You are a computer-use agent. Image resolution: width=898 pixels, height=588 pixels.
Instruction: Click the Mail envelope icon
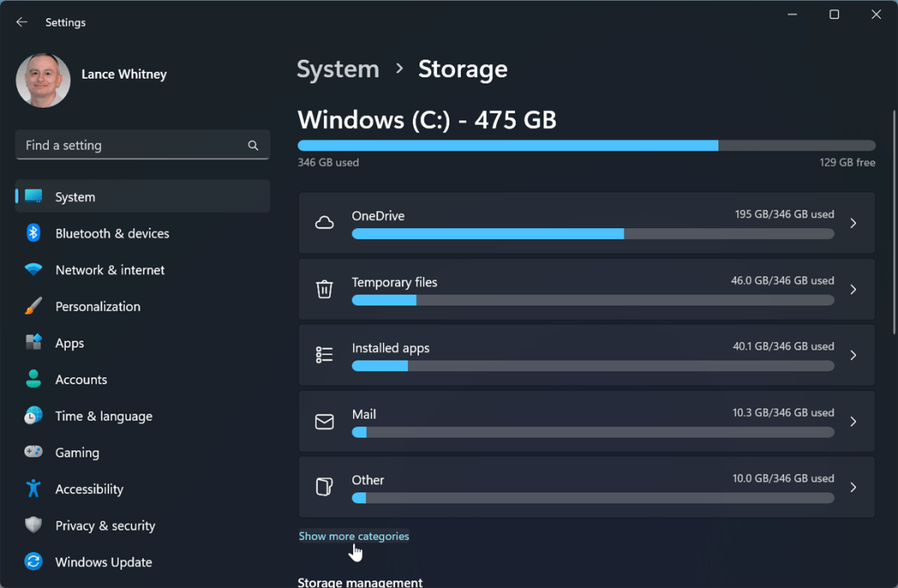pyautogui.click(x=324, y=421)
